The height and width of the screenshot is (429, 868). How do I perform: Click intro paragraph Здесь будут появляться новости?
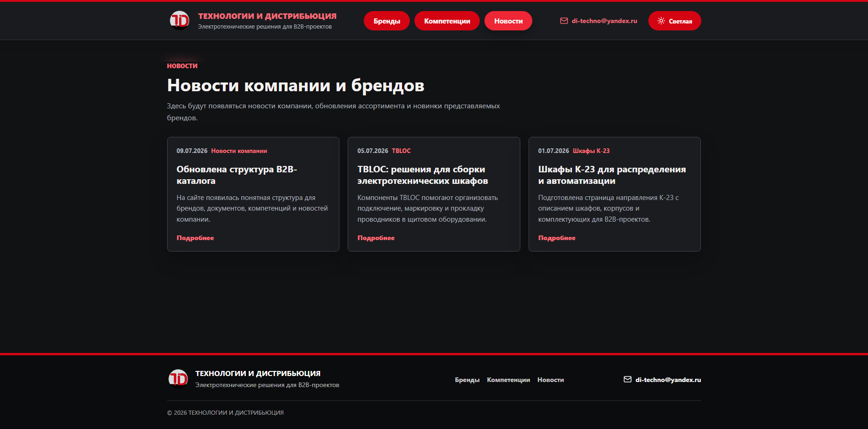pos(333,112)
